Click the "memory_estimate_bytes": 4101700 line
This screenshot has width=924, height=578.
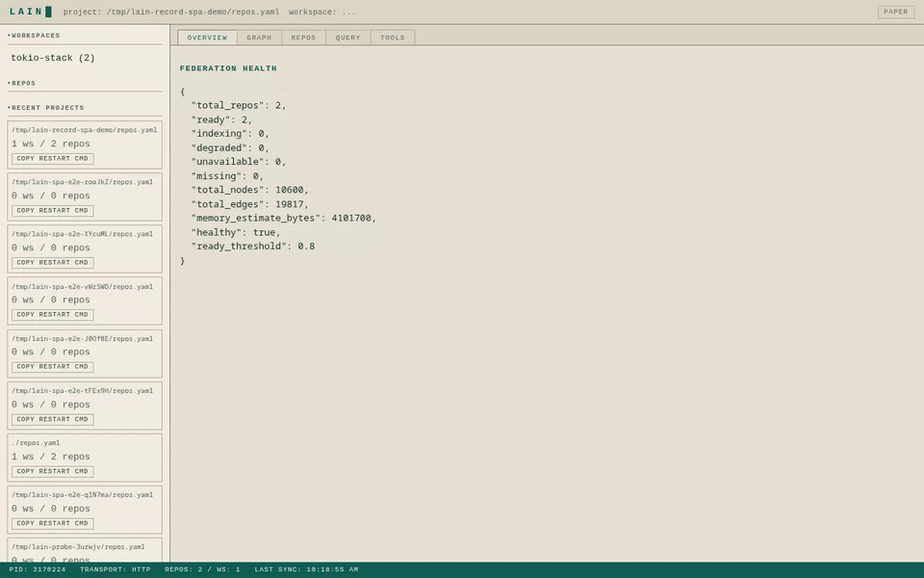tap(283, 219)
